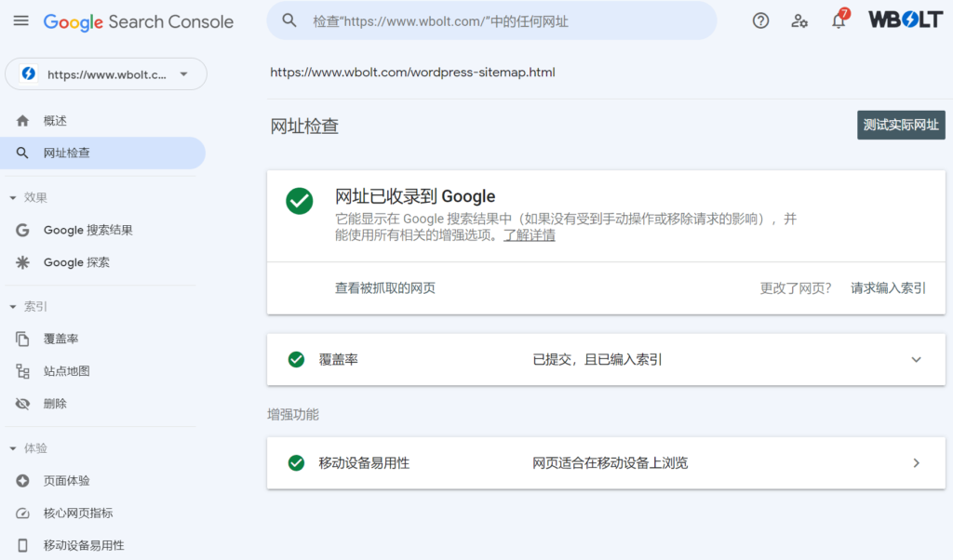
Task: Go to 概述 in the sidebar
Action: point(55,121)
